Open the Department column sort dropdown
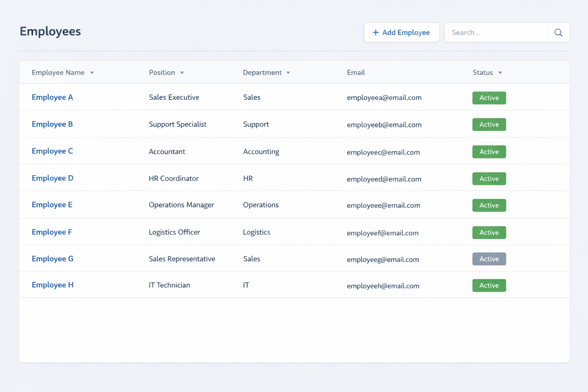The width and height of the screenshot is (588, 392). 288,72
